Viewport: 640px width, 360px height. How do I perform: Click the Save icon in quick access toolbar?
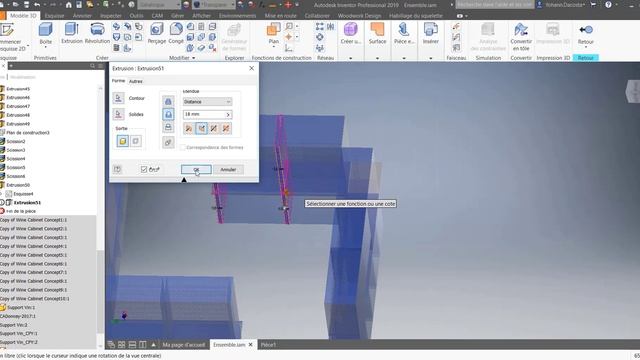tap(26, 5)
